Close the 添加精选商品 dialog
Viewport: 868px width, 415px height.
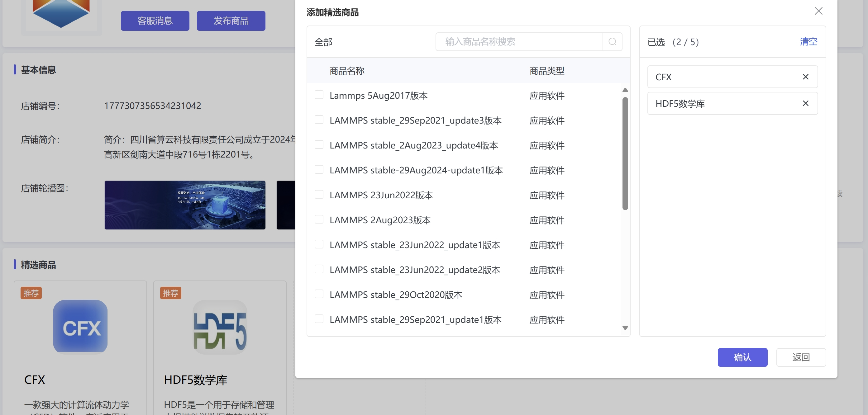pyautogui.click(x=818, y=11)
